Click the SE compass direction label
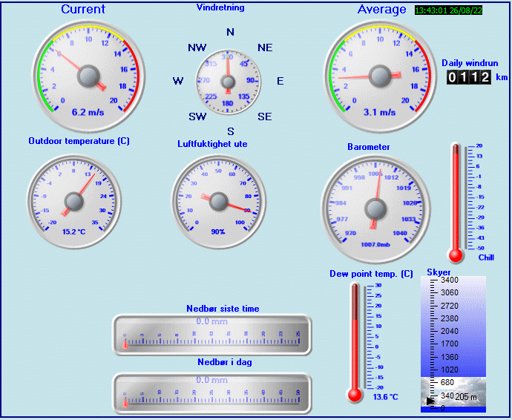The image size is (512, 420). point(264,117)
